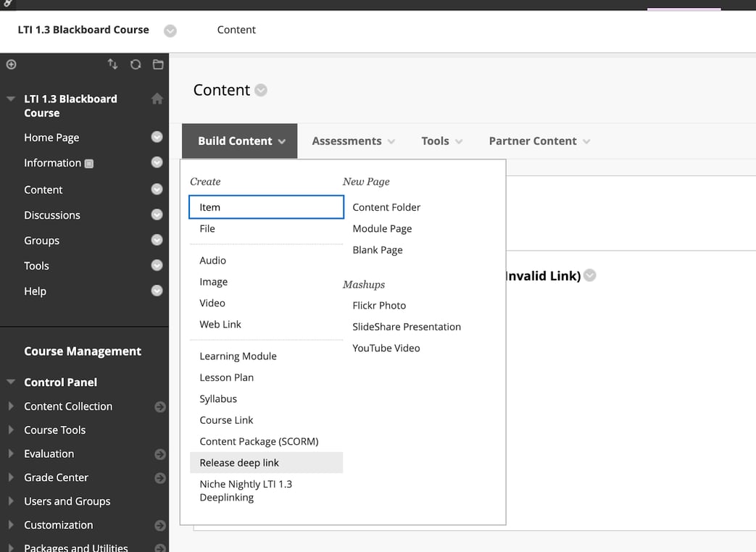Choose Niche Nightly LTI 1.3 Deeplinking
756x552 pixels.
click(246, 490)
